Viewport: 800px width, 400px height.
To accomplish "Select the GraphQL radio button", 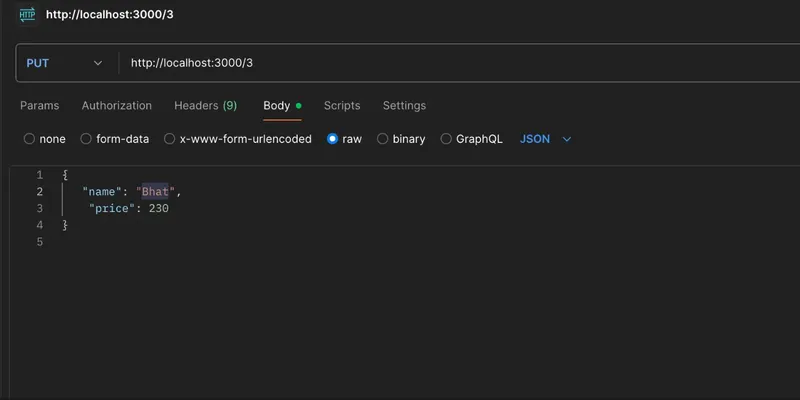I will [446, 139].
